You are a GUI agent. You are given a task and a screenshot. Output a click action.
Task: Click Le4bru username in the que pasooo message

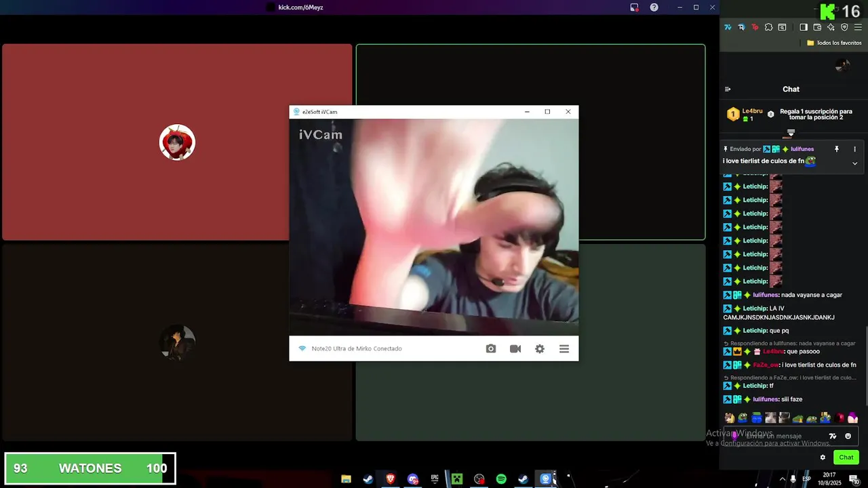click(773, 352)
